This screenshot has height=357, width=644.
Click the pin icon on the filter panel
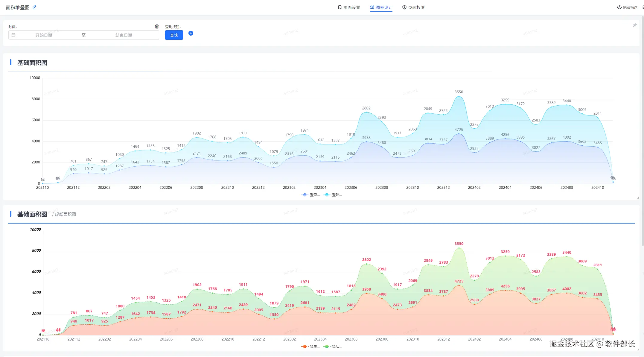(x=635, y=25)
